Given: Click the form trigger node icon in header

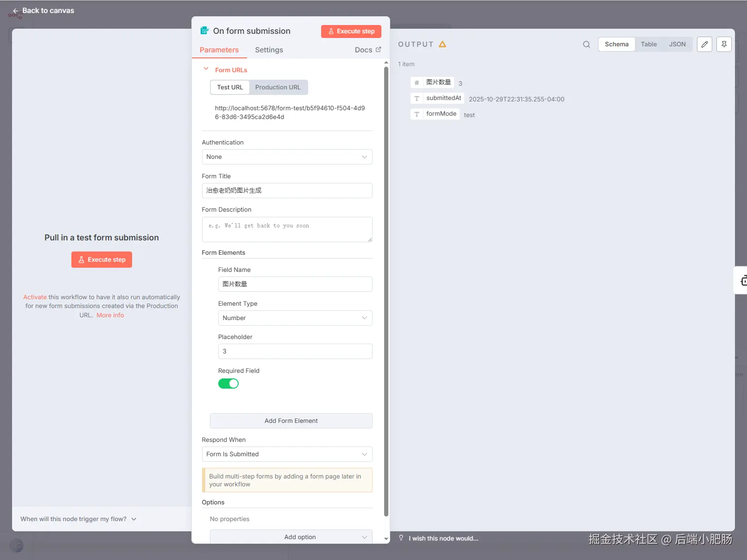Looking at the screenshot, I should click(x=204, y=31).
